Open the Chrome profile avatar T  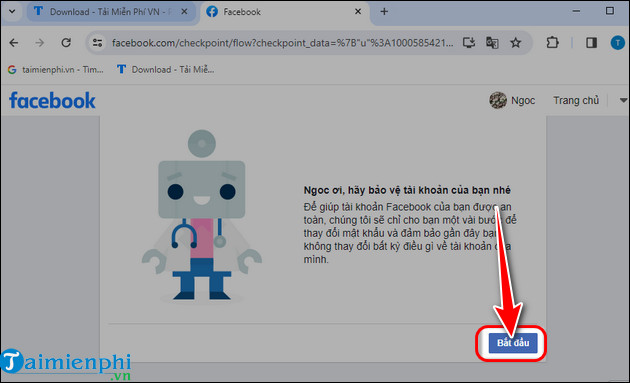[x=618, y=43]
